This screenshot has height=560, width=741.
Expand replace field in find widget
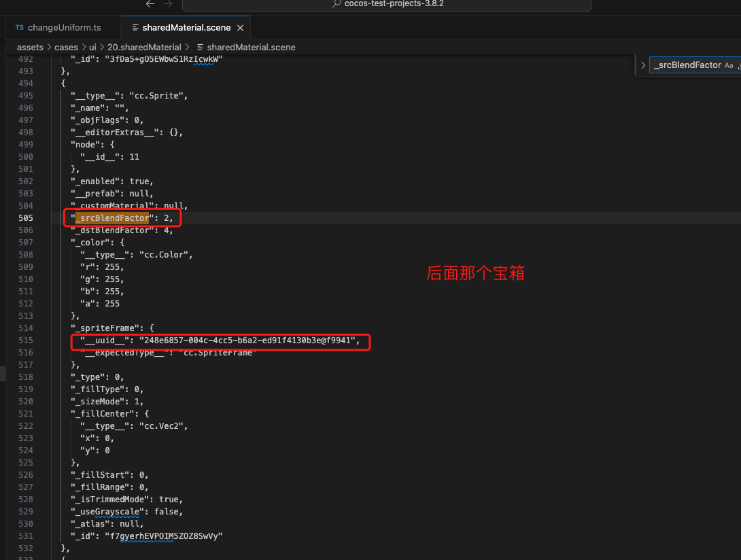click(x=642, y=65)
